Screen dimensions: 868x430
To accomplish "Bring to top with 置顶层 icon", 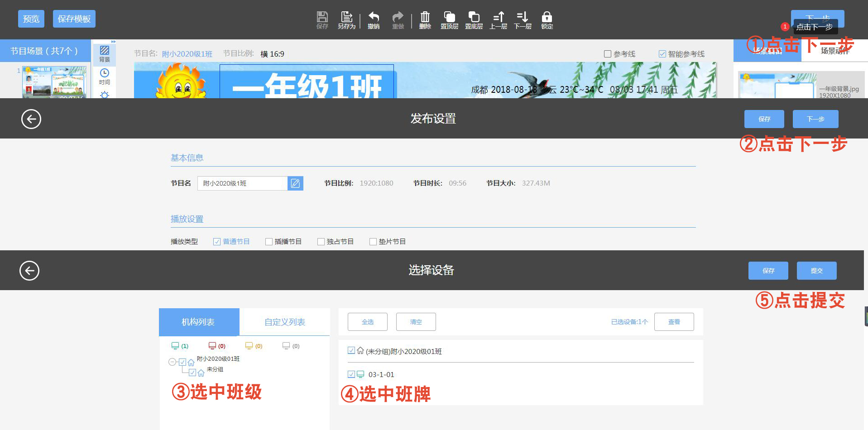I will (449, 20).
